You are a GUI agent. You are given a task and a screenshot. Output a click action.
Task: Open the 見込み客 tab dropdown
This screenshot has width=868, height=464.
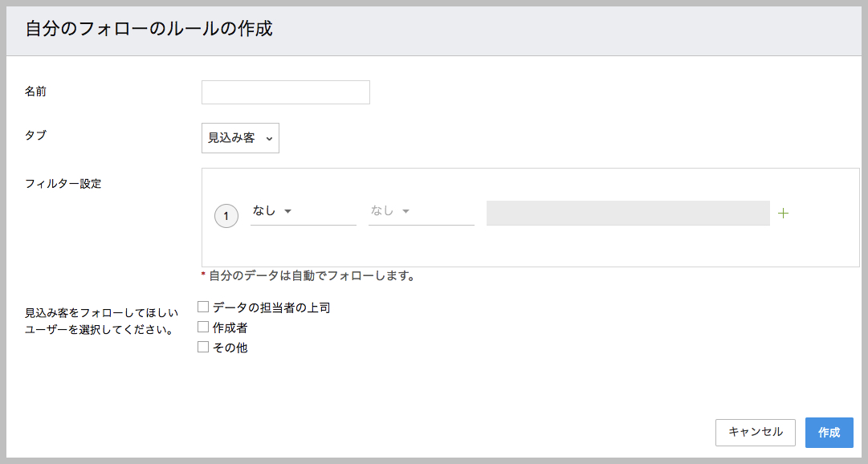[x=240, y=138]
